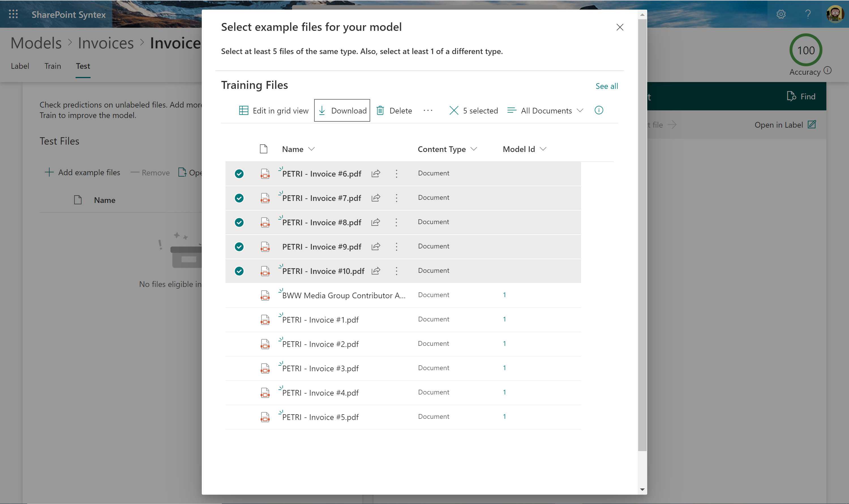Image resolution: width=849 pixels, height=504 pixels.
Task: Open toolbar overflow ellipsis menu
Action: point(428,110)
